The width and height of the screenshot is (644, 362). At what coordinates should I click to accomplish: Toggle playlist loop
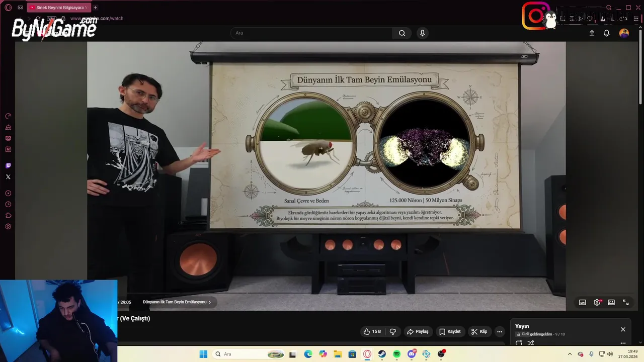pyautogui.click(x=519, y=343)
